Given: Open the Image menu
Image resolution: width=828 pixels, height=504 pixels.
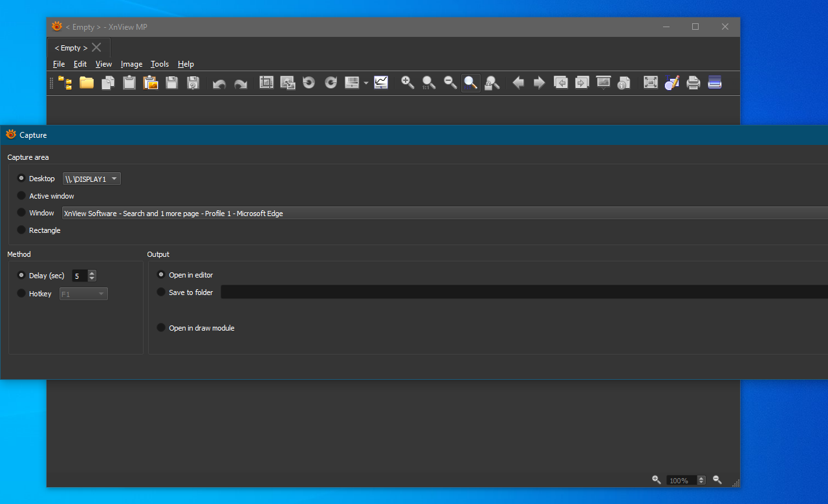Looking at the screenshot, I should point(131,64).
